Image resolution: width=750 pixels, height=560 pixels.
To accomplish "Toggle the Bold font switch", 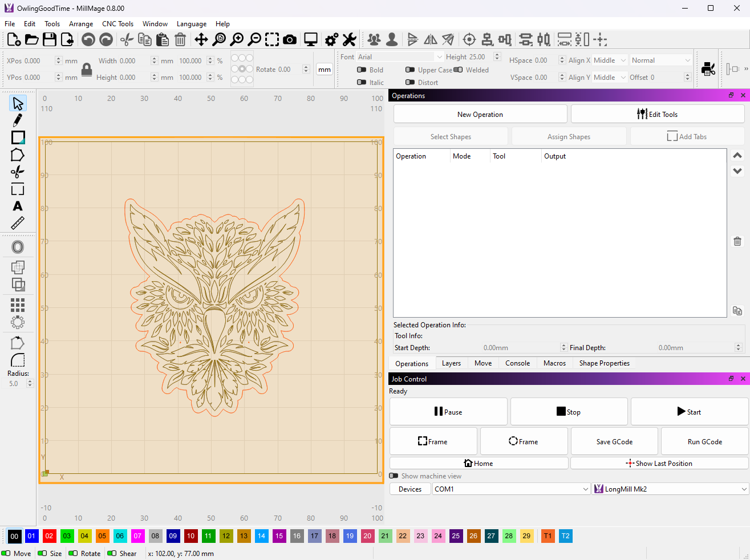I will [362, 70].
